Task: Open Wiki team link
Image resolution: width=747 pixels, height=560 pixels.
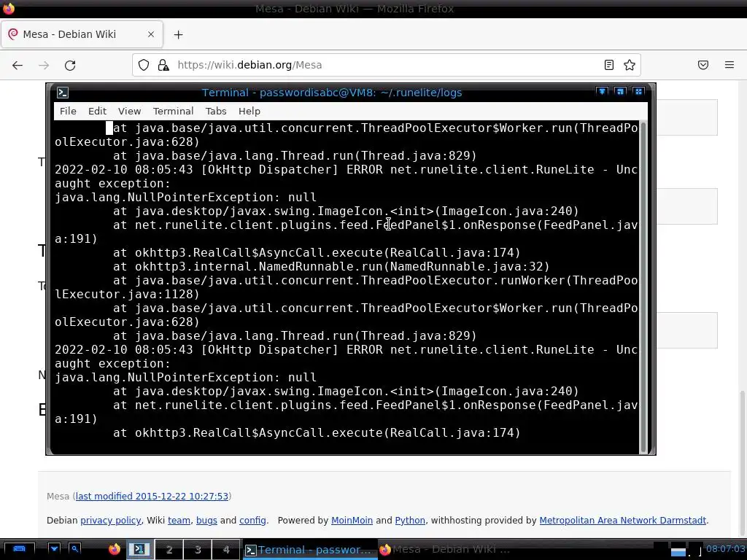Action: pos(179,521)
